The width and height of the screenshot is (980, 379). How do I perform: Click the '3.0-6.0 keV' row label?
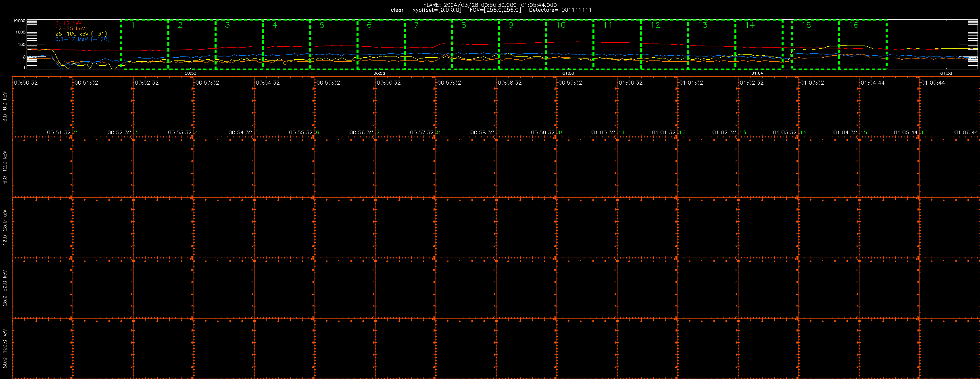click(x=5, y=106)
